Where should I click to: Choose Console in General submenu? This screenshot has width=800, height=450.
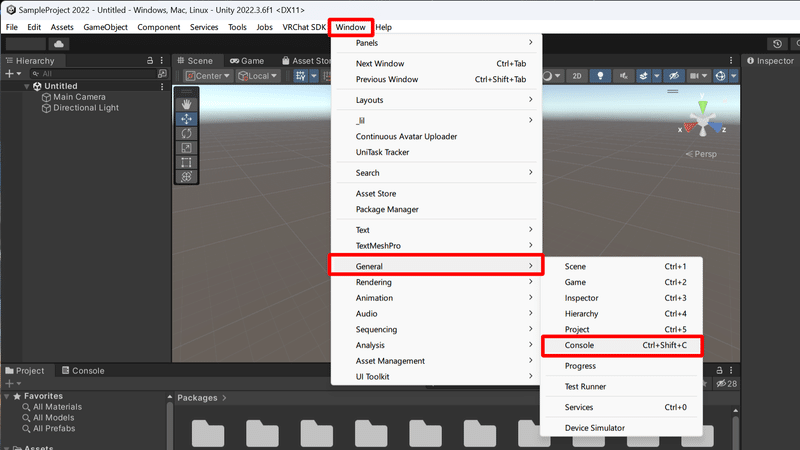point(622,345)
